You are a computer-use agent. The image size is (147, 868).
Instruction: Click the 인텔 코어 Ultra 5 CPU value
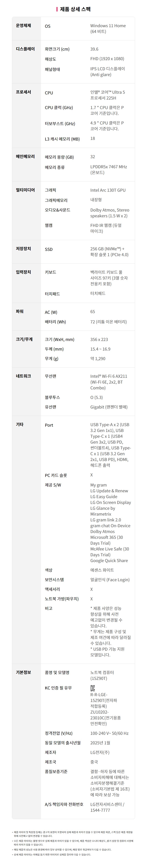(x=108, y=95)
